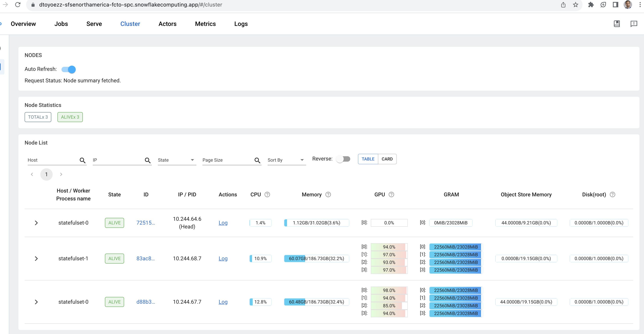Enable the Reverse sort toggle
This screenshot has height=334, width=644.
(343, 159)
